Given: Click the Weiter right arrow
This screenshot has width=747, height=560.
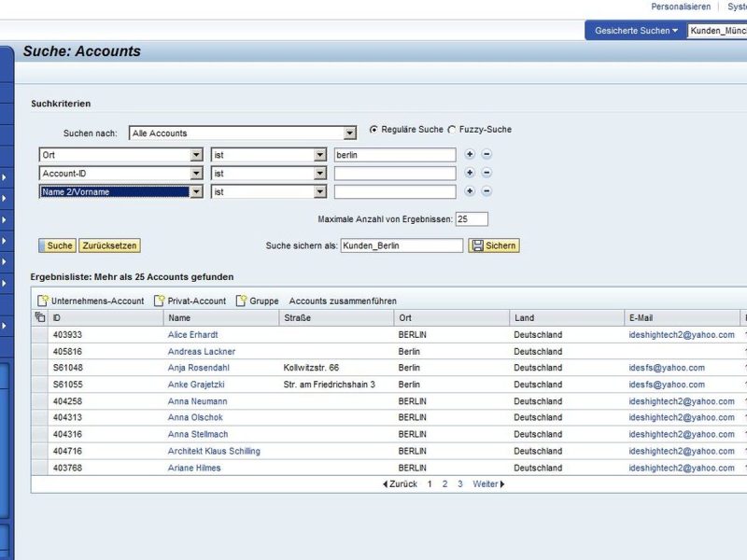Looking at the screenshot, I should point(502,484).
